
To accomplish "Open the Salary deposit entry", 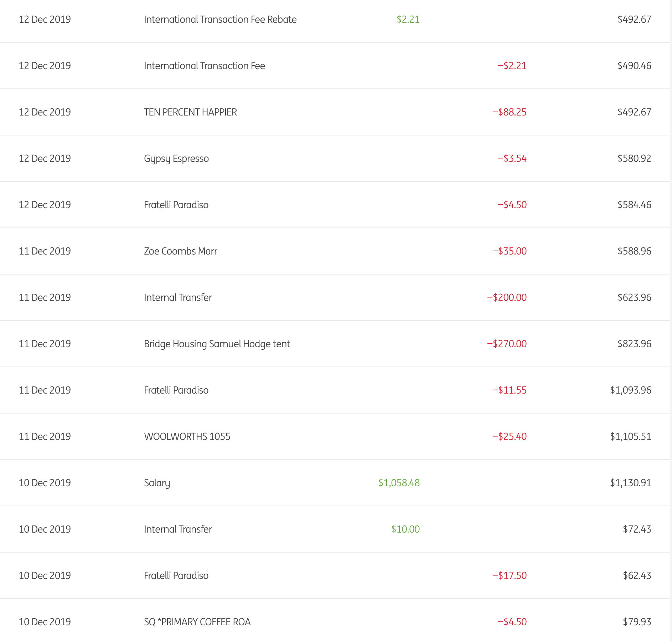I will coord(157,483).
